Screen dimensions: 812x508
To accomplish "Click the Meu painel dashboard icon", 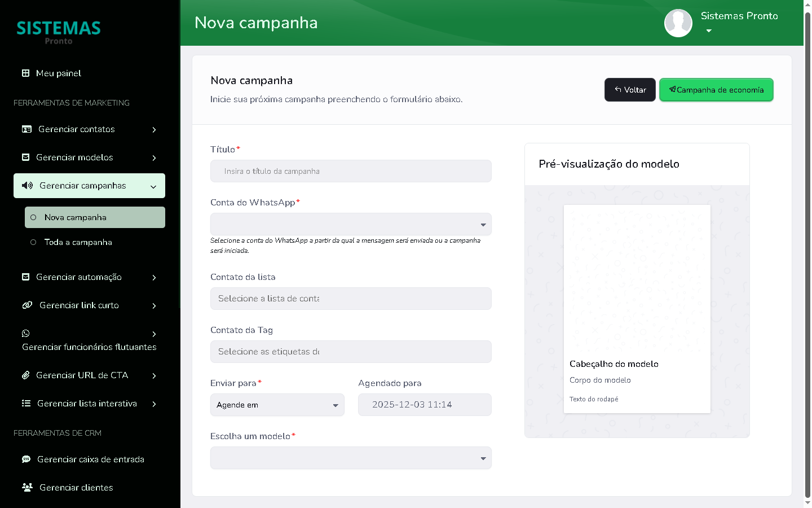I will click(x=25, y=73).
